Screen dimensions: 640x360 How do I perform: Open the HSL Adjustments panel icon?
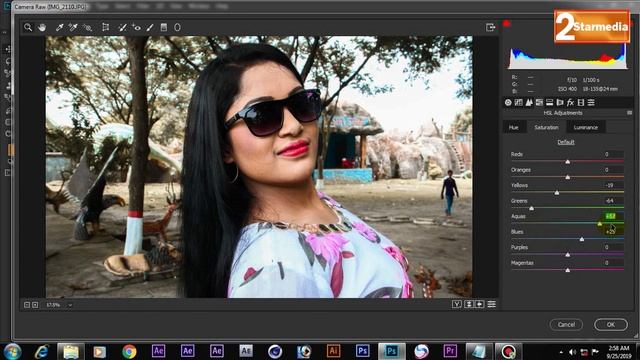(539, 102)
